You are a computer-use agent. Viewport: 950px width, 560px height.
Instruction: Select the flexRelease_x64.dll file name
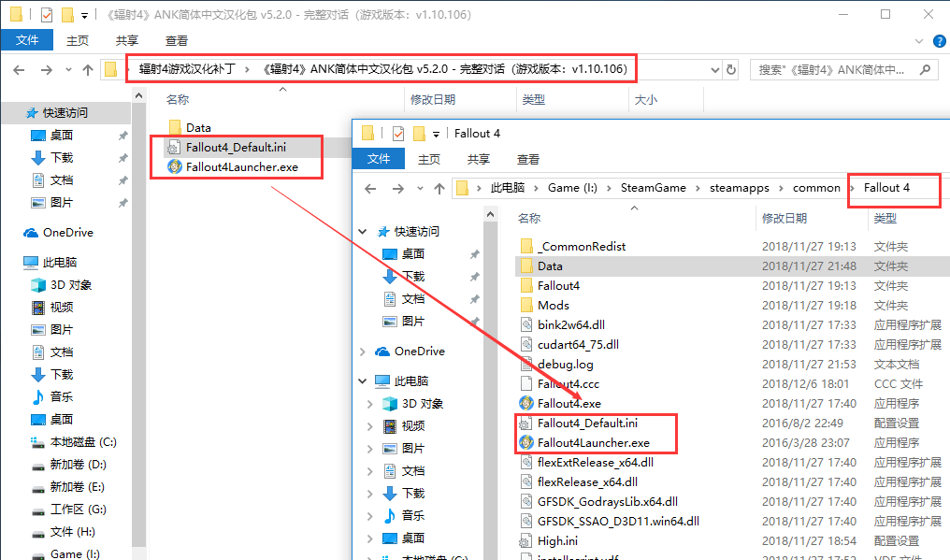588,481
